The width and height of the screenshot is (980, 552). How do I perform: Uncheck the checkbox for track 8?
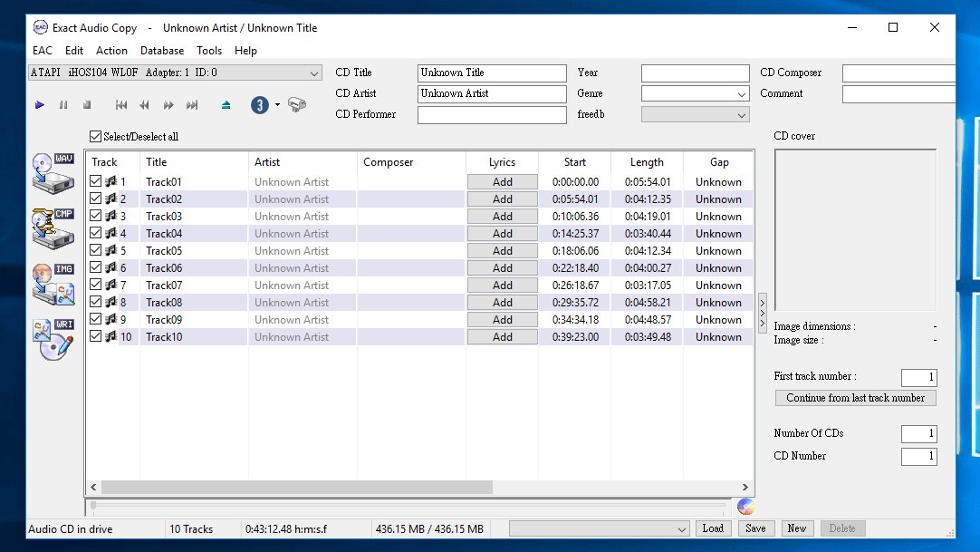pyautogui.click(x=96, y=302)
